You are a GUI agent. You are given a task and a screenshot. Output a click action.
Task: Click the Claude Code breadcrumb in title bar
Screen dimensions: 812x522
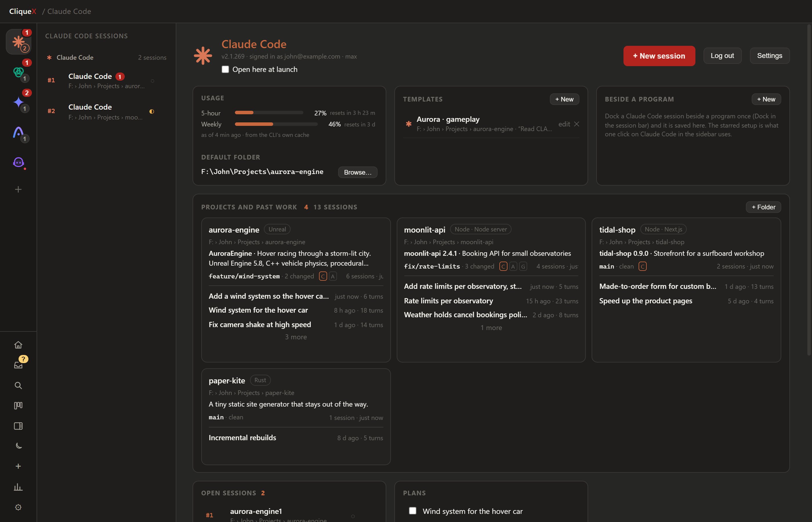(69, 11)
